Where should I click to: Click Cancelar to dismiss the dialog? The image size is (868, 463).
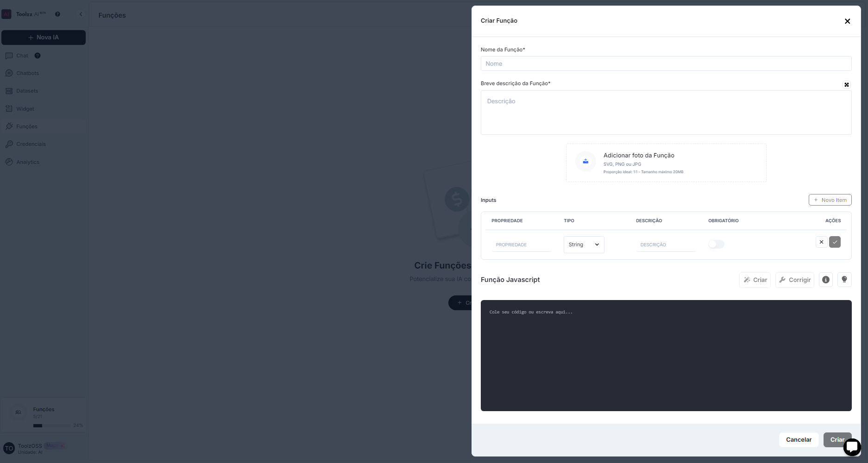tap(798, 440)
